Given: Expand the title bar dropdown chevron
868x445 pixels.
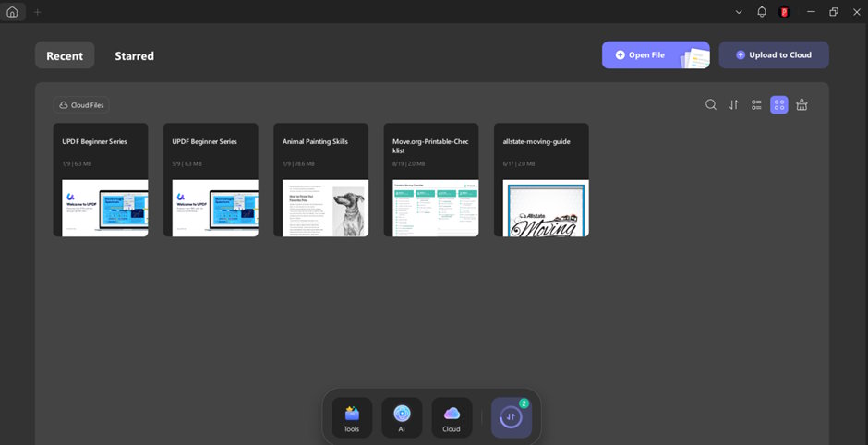Looking at the screenshot, I should coord(739,12).
